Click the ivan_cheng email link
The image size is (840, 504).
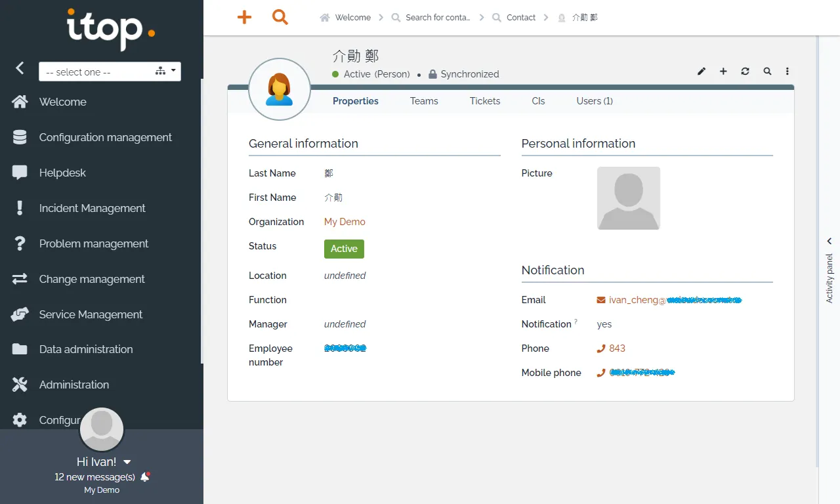point(675,300)
